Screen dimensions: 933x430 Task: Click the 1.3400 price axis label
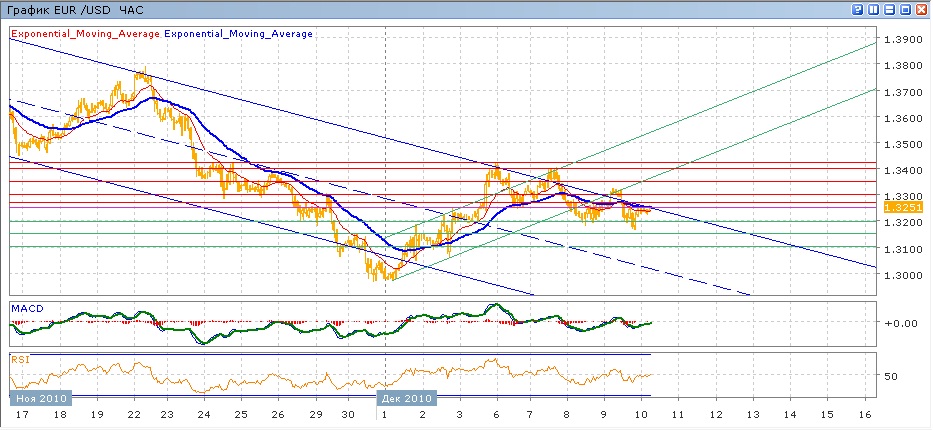point(903,171)
